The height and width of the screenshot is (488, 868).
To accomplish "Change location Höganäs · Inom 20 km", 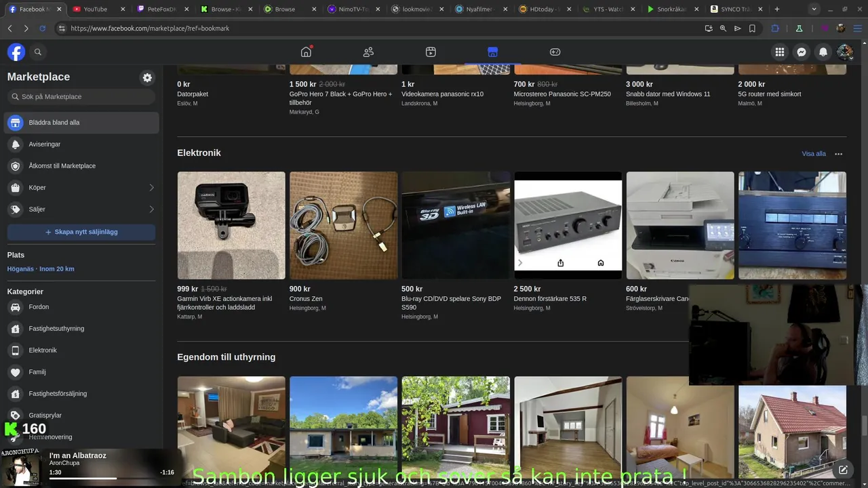I will click(41, 269).
